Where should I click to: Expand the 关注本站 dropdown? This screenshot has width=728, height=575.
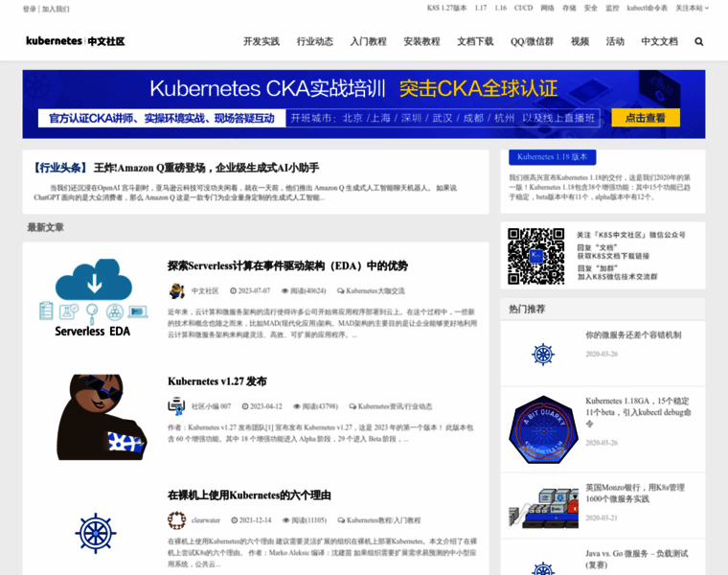pyautogui.click(x=692, y=8)
